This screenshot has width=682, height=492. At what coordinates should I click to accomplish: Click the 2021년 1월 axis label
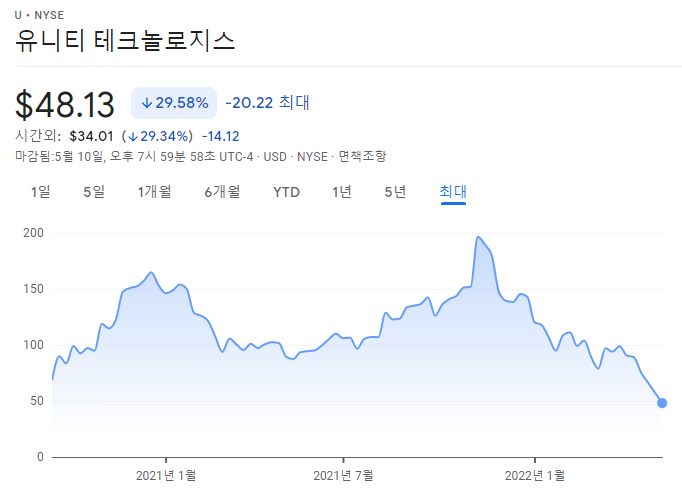click(x=166, y=475)
